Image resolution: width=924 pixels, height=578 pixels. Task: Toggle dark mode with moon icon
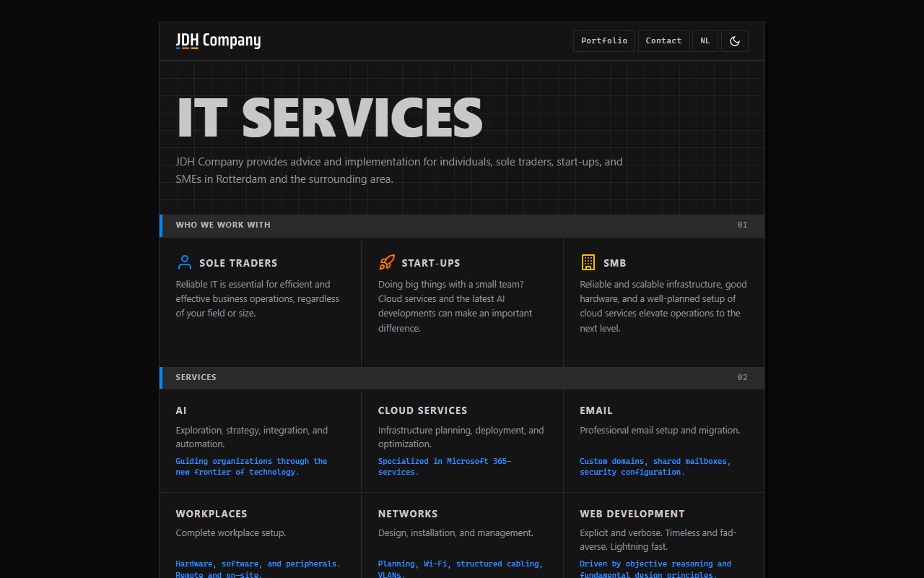735,41
